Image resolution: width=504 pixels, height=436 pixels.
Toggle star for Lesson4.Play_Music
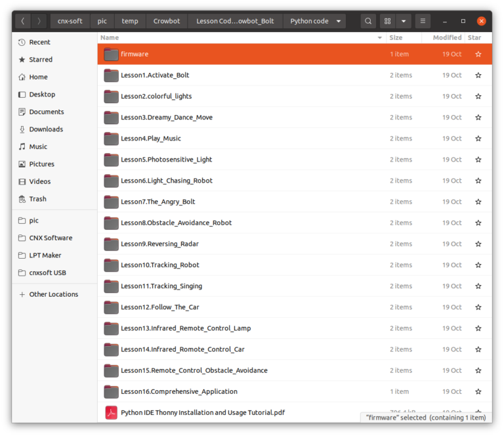[478, 139]
